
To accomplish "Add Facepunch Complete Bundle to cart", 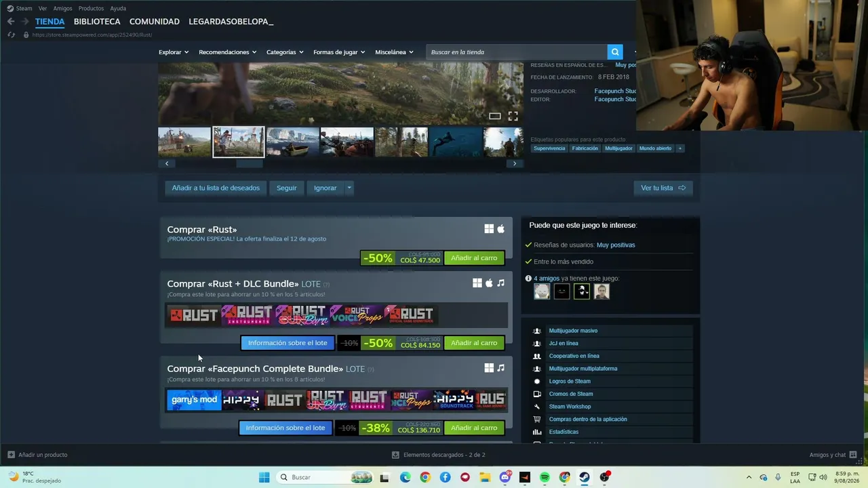I will coord(474,428).
